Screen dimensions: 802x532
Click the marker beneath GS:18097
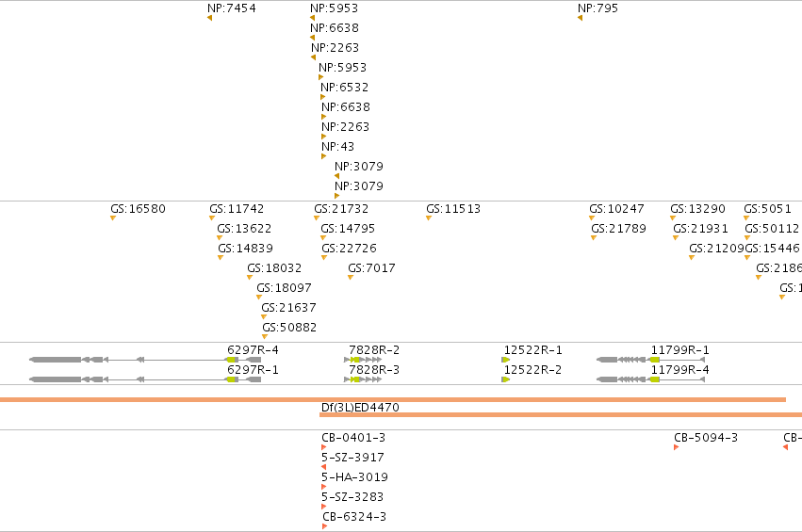pos(259,298)
